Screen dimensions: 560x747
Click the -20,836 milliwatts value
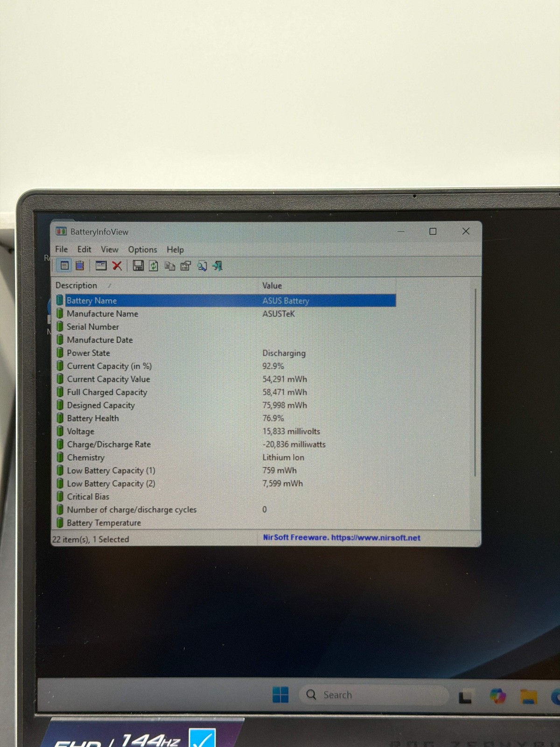(294, 444)
